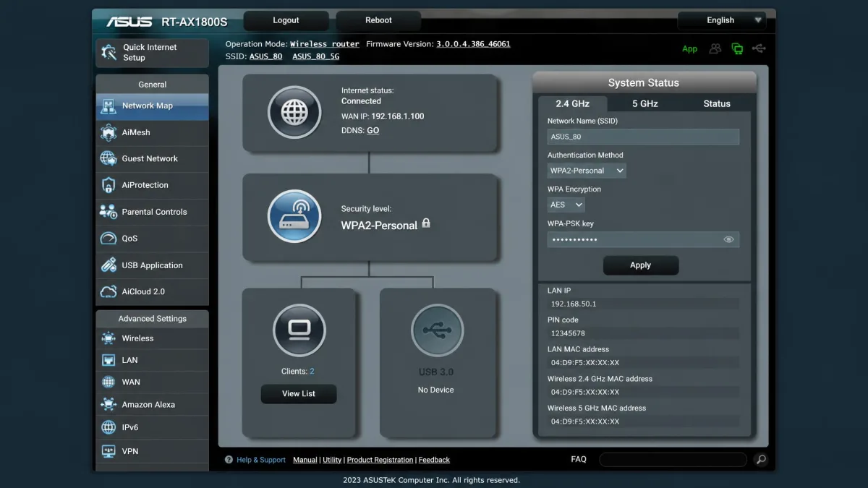The image size is (868, 488).
Task: Open the Amazon Alexa menu item
Action: click(x=152, y=404)
